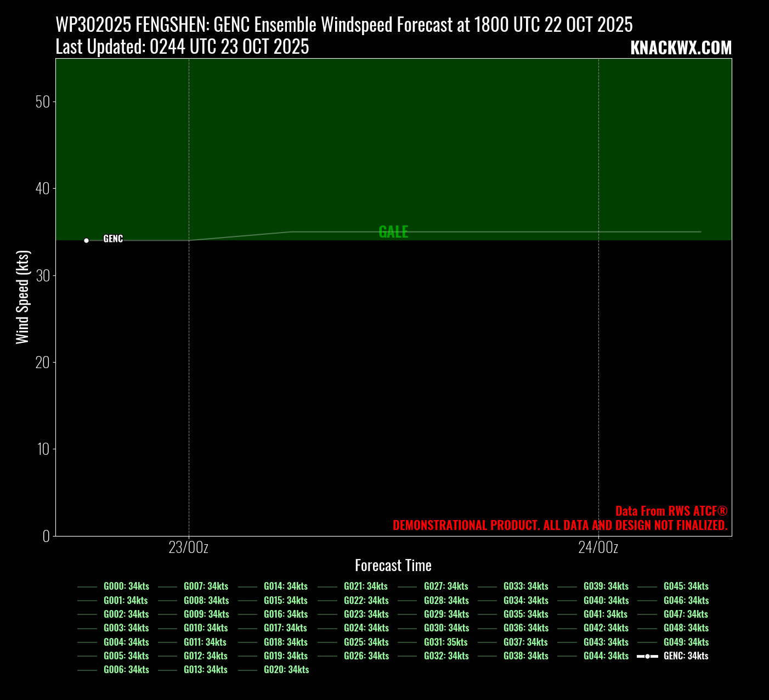Click the 24/00z time axis label
The image size is (769, 700).
[598, 547]
